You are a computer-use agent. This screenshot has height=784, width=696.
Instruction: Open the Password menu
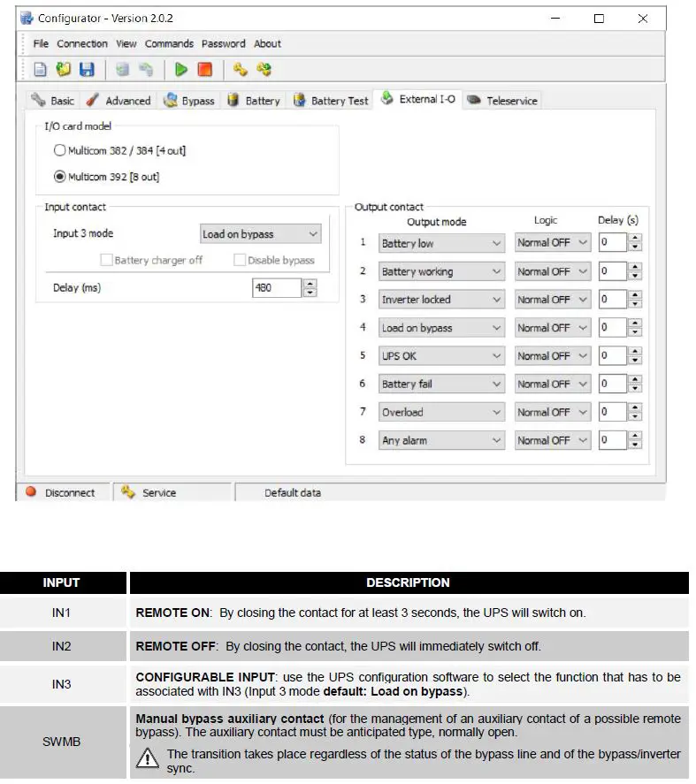[223, 43]
